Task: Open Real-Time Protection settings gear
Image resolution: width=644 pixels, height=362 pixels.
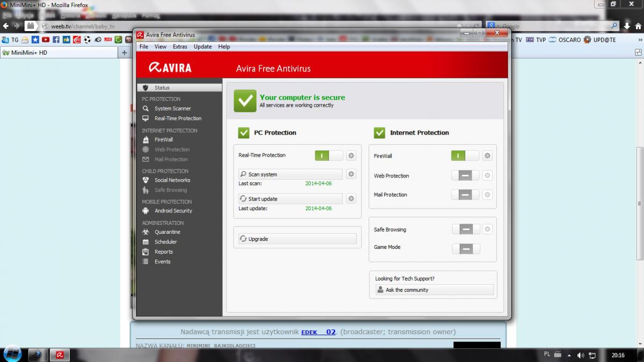Action: point(351,156)
